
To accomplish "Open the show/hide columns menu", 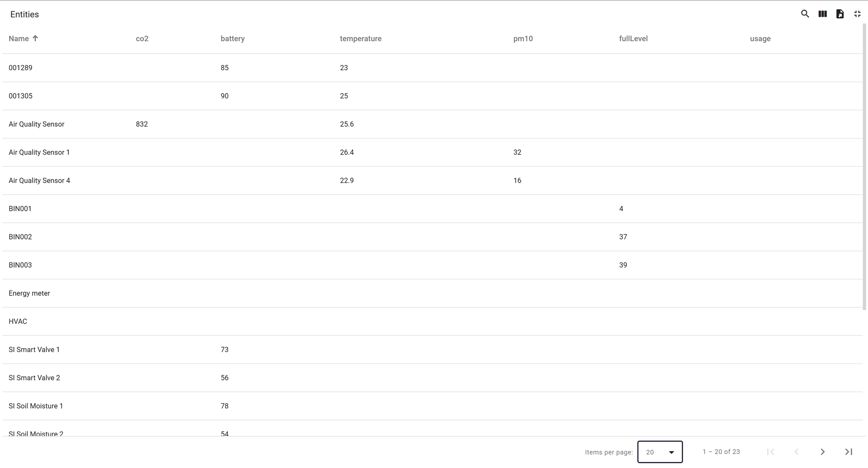I will [x=822, y=14].
